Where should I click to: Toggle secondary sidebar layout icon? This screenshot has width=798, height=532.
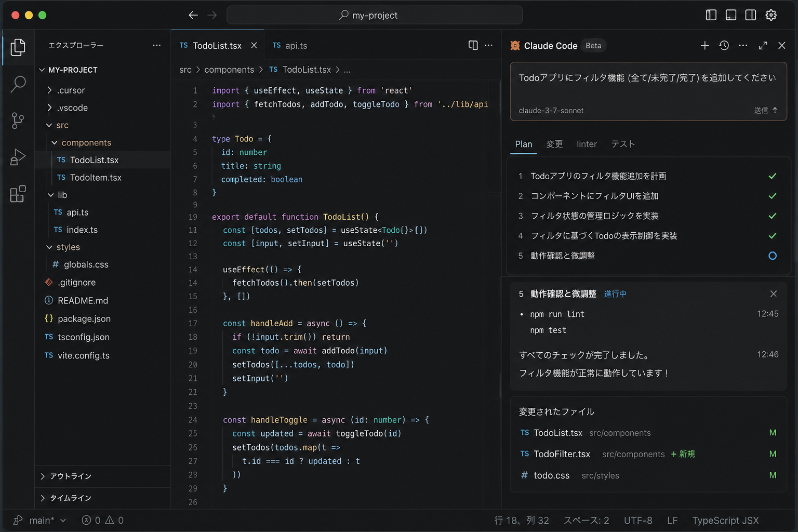click(x=751, y=15)
